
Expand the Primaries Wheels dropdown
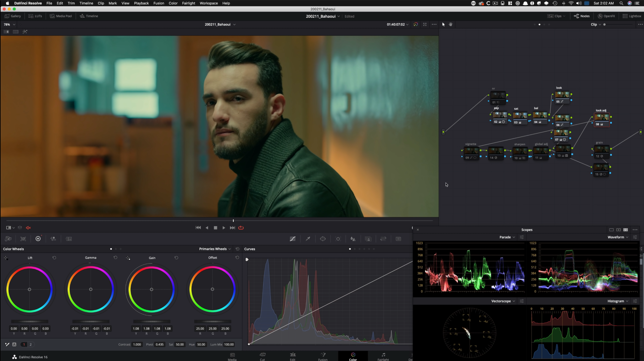click(215, 249)
